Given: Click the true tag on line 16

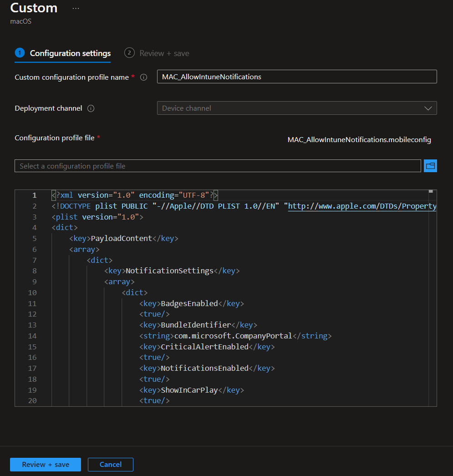Looking at the screenshot, I should click(154, 358).
